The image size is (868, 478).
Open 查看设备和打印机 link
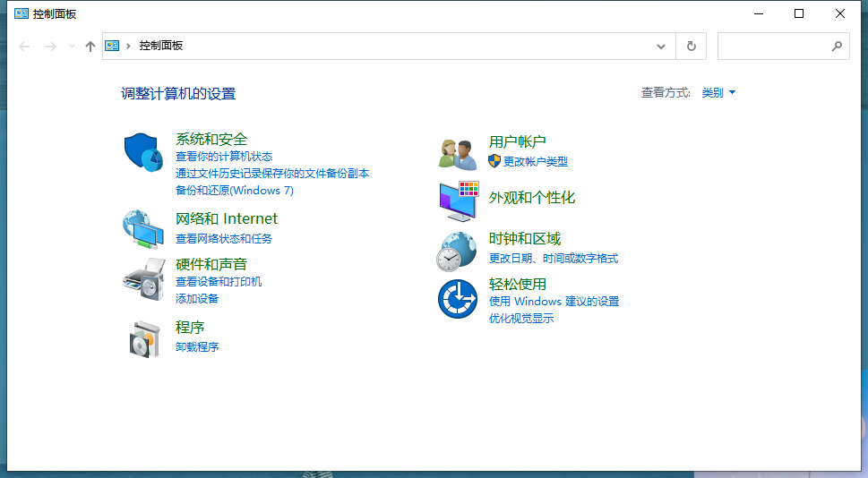[x=219, y=282]
